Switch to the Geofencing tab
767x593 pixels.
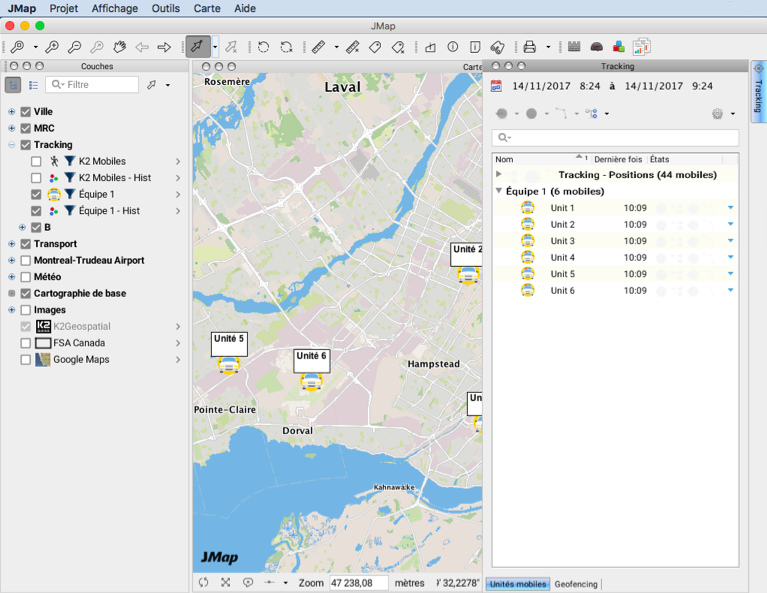577,584
